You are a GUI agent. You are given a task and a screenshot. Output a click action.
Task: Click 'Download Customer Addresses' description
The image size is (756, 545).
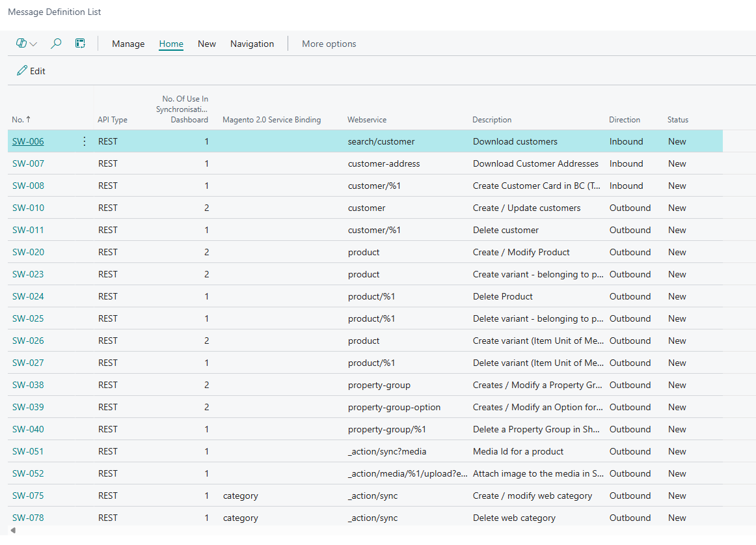point(535,163)
